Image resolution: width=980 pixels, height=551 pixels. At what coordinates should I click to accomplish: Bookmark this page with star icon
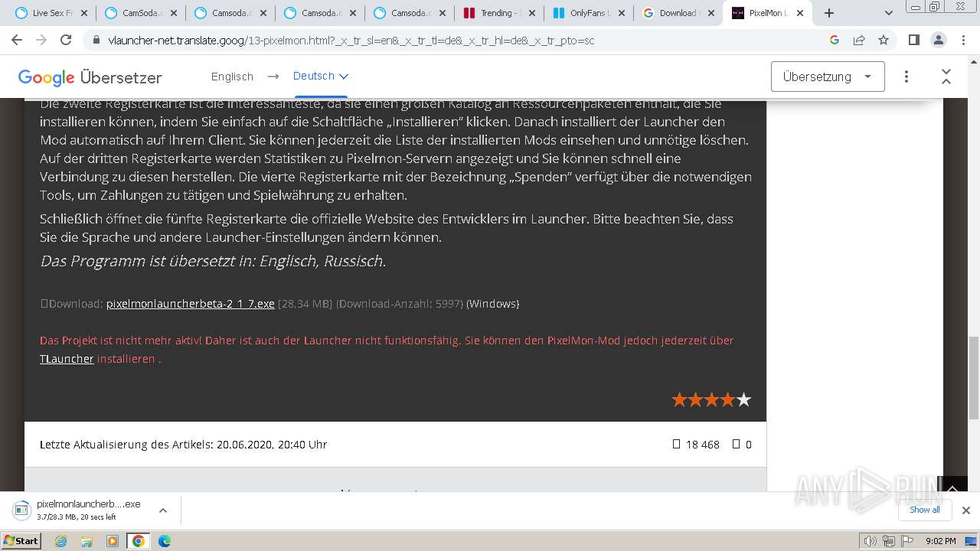pos(884,40)
